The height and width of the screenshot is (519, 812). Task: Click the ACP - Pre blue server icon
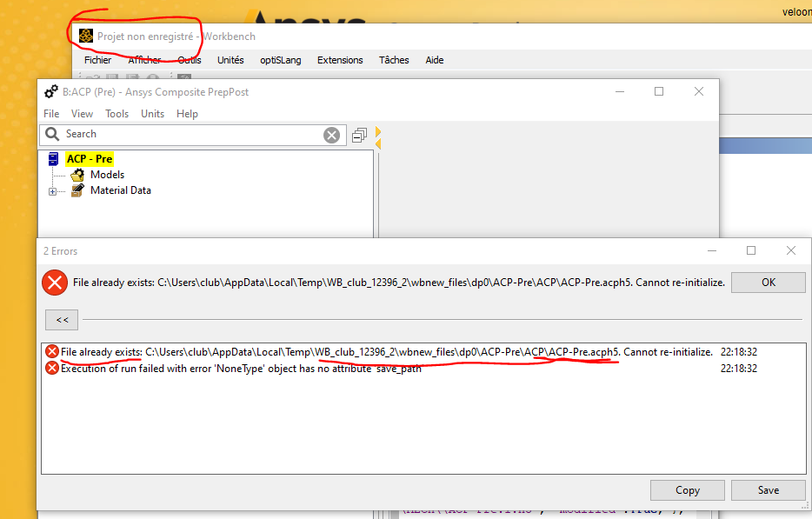tap(53, 159)
